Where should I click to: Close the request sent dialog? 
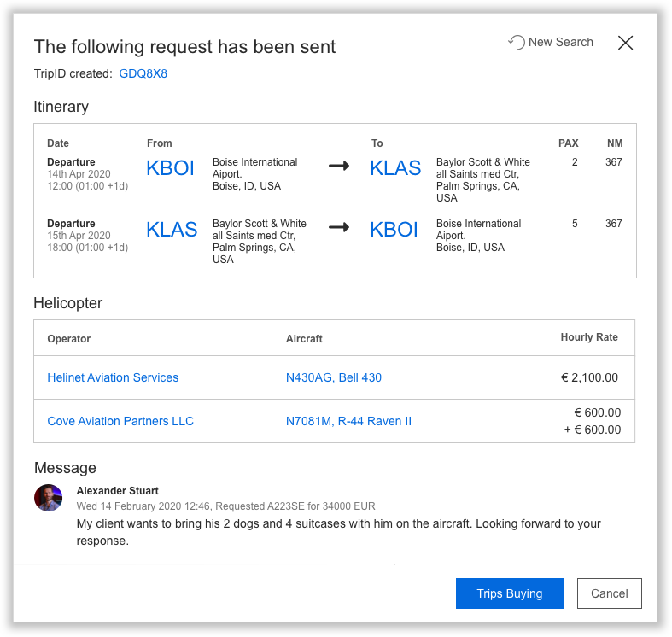(x=625, y=43)
